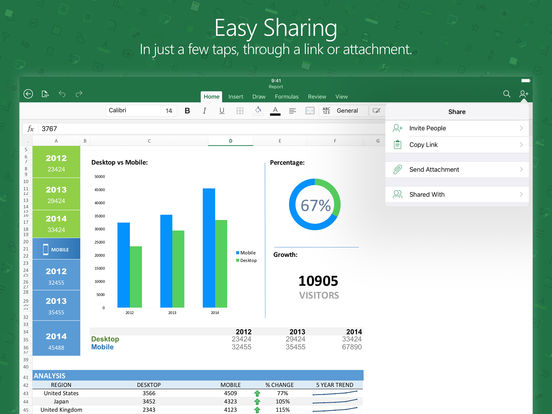The image size is (552, 414).
Task: Click the Desktop row label
Action: pos(105,339)
